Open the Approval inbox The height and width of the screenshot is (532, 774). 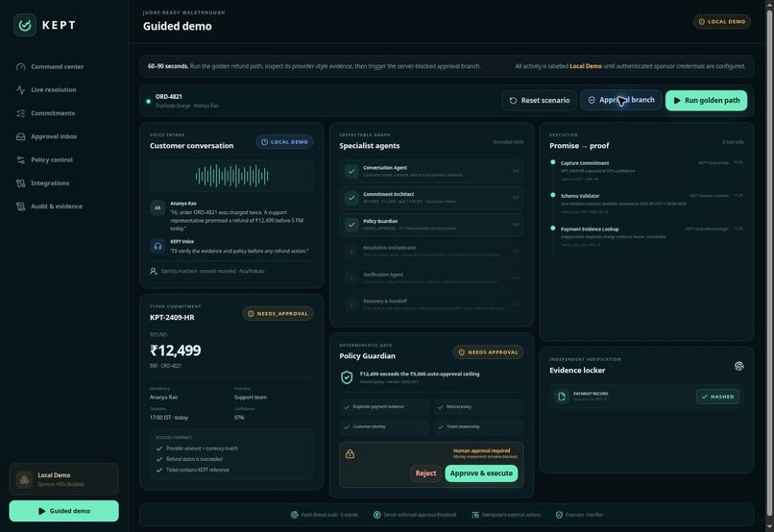coord(54,136)
